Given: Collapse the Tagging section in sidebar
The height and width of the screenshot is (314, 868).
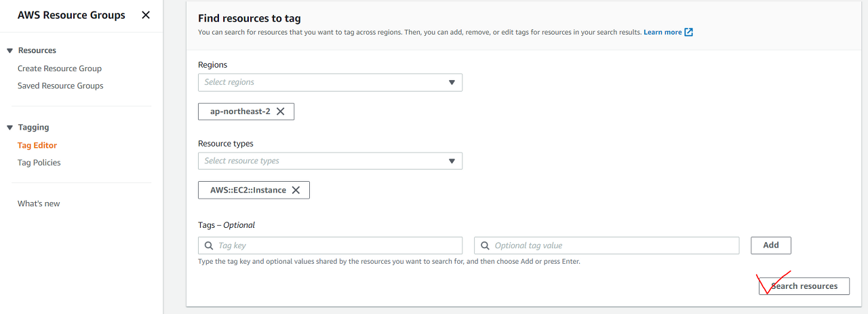Looking at the screenshot, I should [10, 127].
